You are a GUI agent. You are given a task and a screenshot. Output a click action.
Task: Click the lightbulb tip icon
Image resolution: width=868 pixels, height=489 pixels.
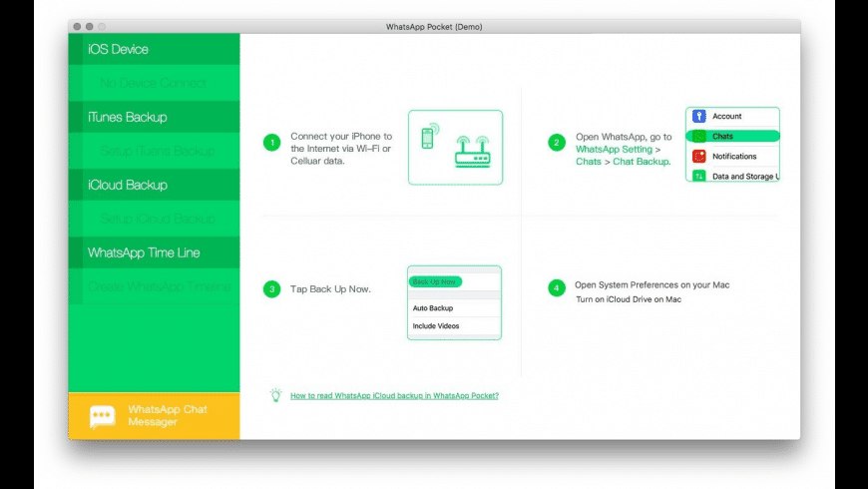275,395
